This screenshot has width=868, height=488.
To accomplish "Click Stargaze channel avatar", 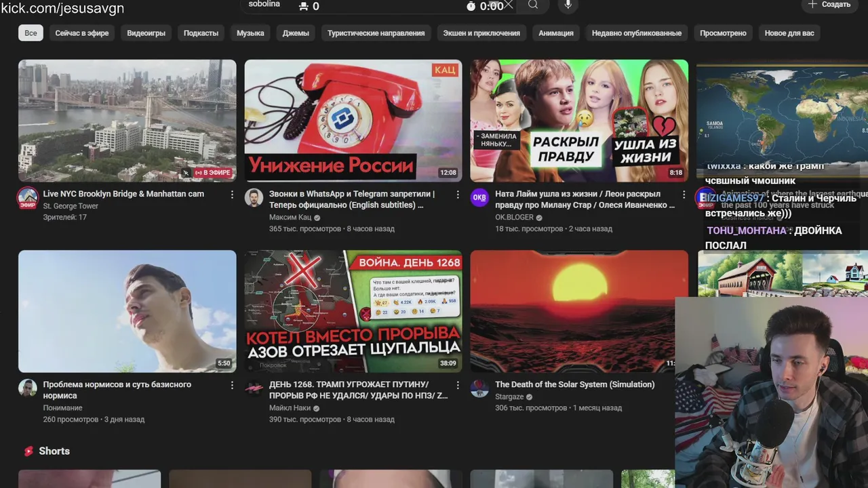I will [x=479, y=388].
